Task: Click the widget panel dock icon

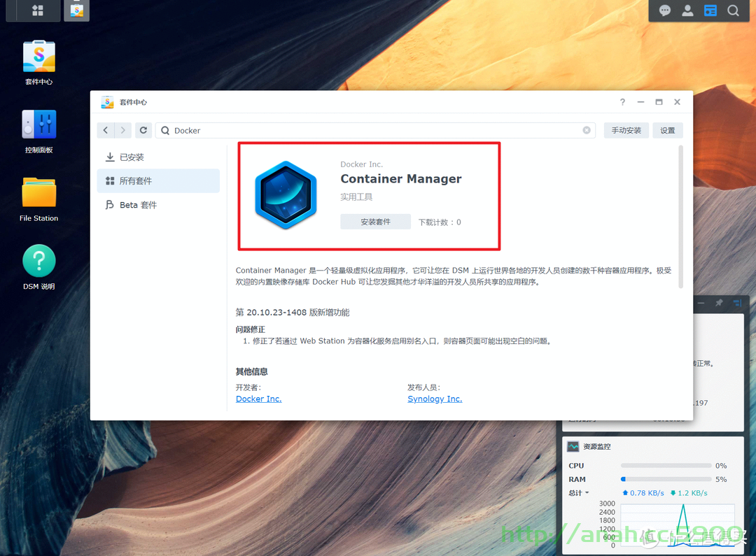Action: coord(737,303)
